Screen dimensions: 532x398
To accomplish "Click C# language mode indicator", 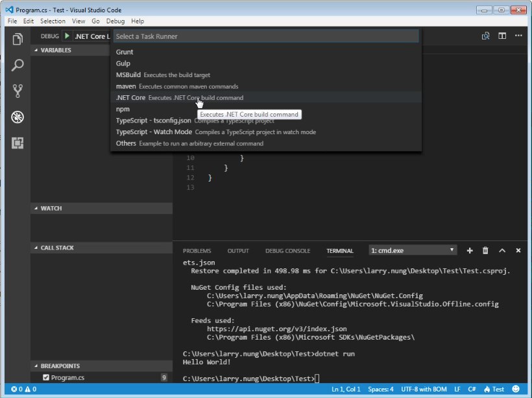I will [x=472, y=389].
